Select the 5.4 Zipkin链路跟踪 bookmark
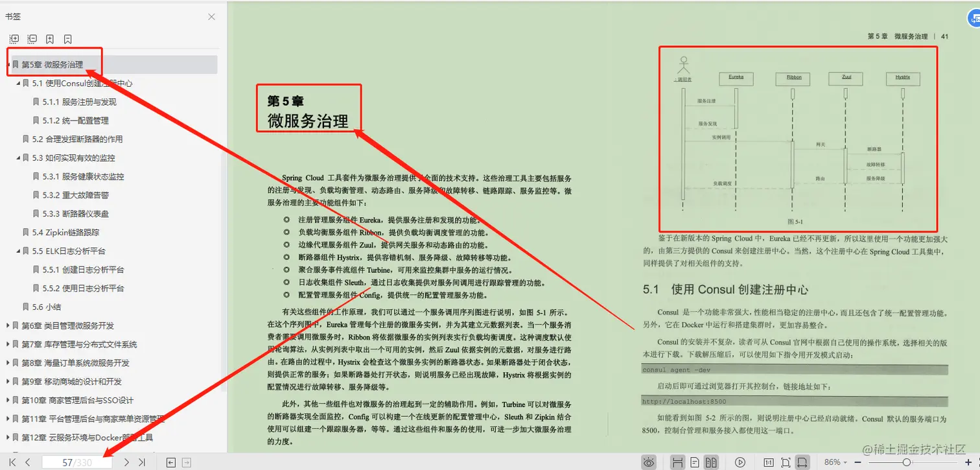Screen dimensions: 980x470 tap(64, 232)
